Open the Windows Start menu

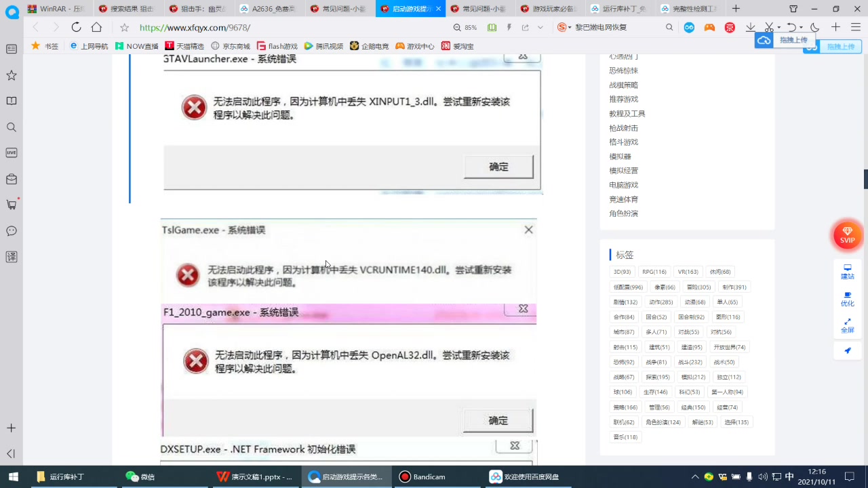tap(13, 476)
